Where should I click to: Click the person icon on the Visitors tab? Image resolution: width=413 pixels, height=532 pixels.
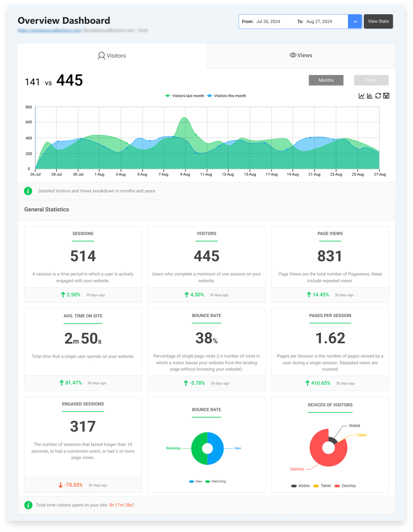tap(101, 56)
